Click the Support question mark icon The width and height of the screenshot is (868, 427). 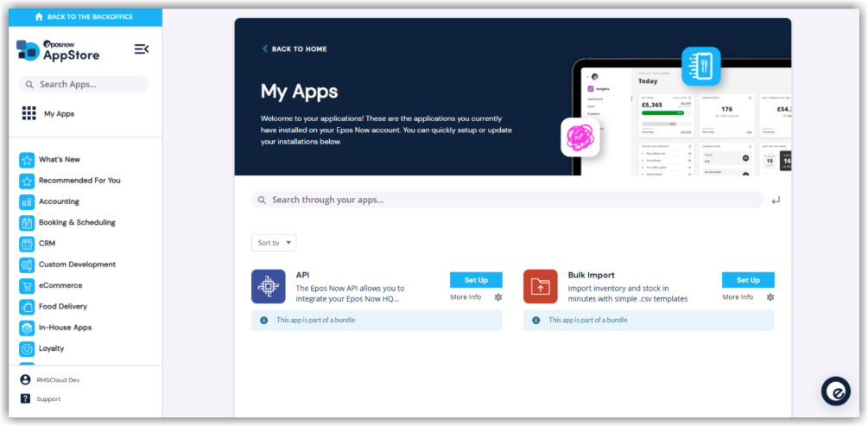tap(25, 398)
